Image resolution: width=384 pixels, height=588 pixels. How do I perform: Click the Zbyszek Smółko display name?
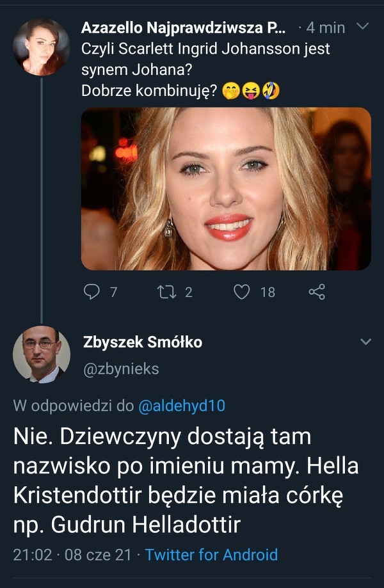(x=143, y=342)
